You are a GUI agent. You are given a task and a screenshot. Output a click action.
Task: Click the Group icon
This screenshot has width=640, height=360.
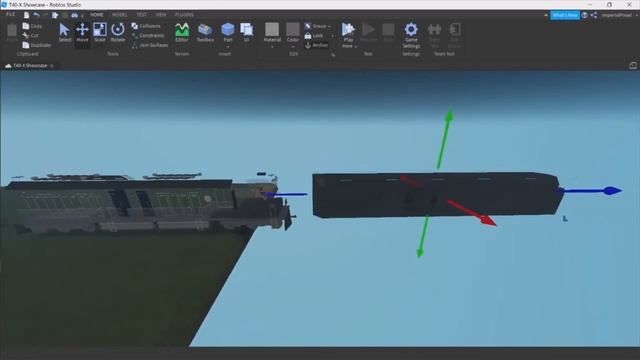308,26
